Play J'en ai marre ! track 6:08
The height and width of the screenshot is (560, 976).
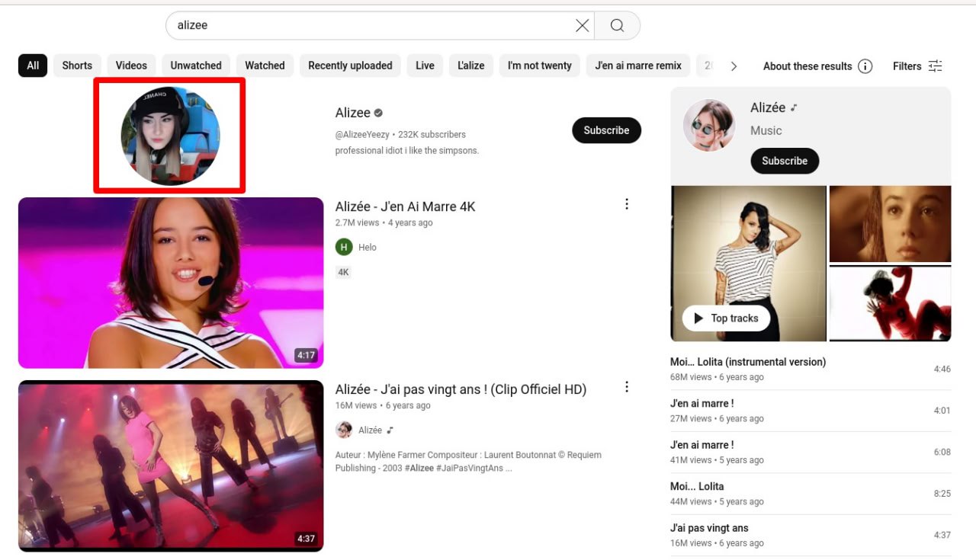pyautogui.click(x=811, y=452)
